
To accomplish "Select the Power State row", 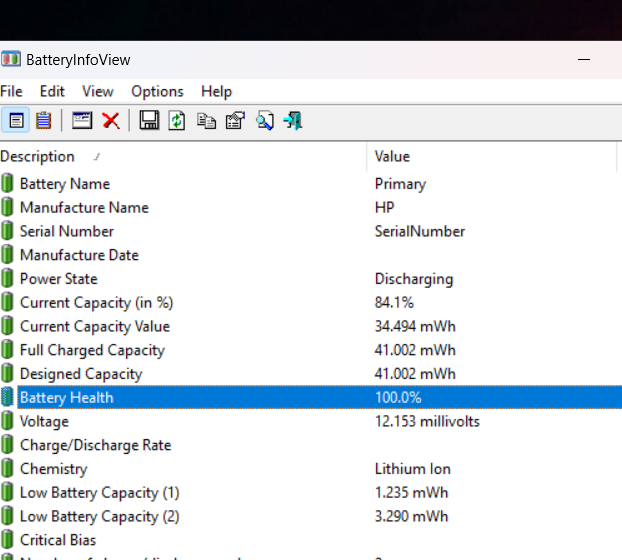I will click(x=311, y=279).
